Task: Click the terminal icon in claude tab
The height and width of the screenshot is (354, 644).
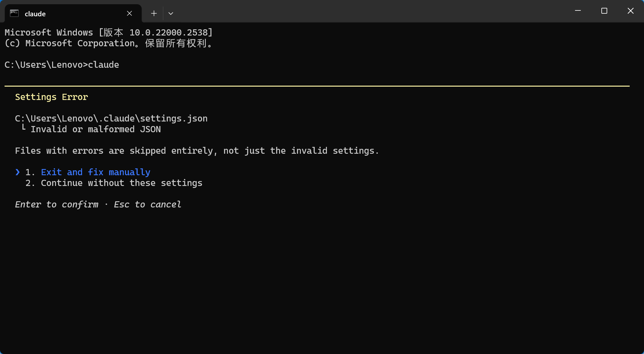Action: pos(14,13)
